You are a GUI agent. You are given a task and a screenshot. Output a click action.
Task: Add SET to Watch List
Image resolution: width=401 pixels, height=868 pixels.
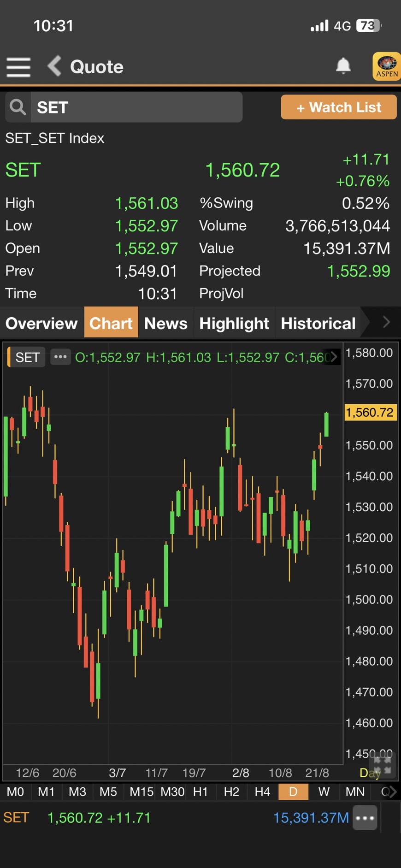[x=339, y=107]
